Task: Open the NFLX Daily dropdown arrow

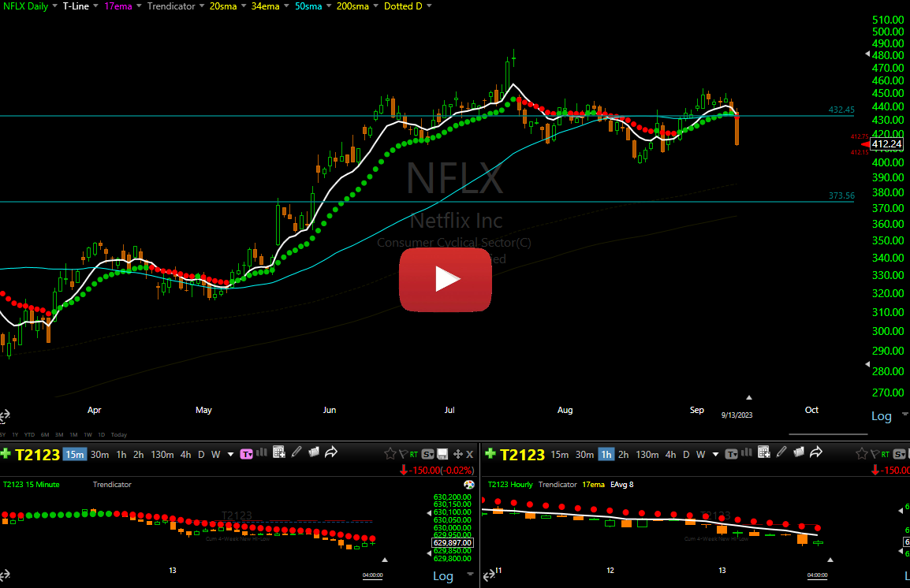Action: coord(54,6)
